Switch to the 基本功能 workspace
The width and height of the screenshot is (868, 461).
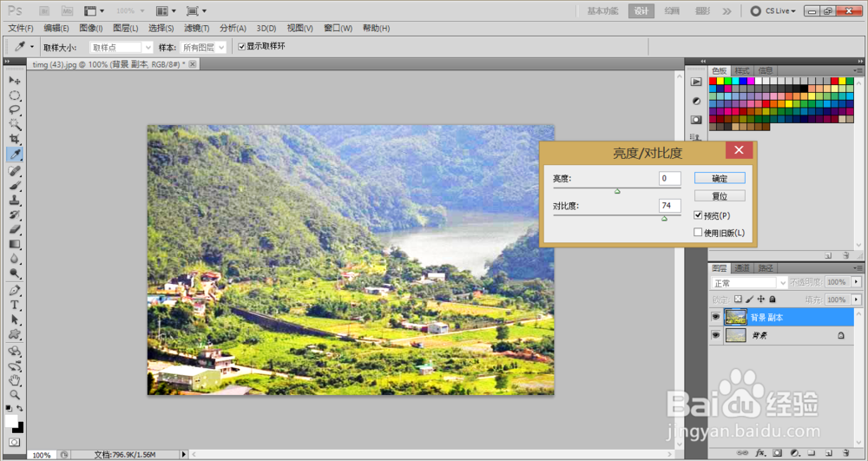(602, 11)
